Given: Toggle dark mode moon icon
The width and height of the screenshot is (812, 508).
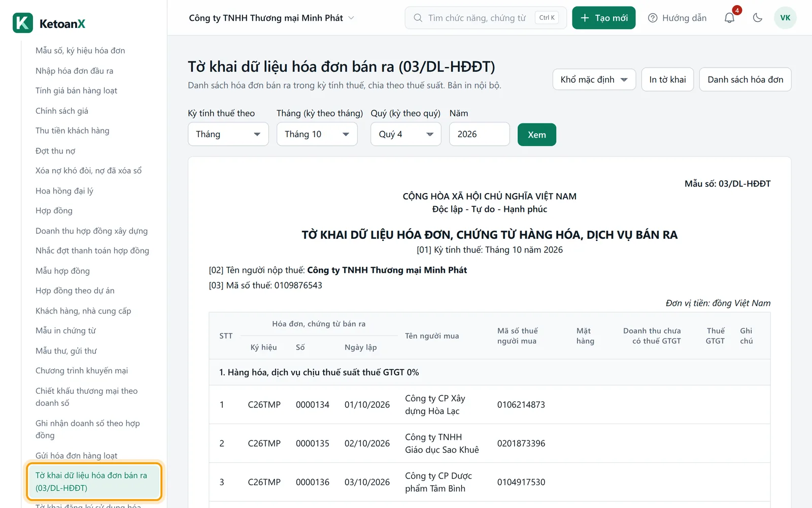Looking at the screenshot, I should point(758,18).
